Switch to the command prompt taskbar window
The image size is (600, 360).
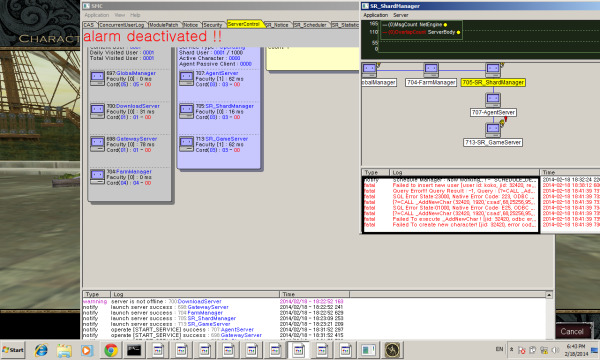coord(134,350)
